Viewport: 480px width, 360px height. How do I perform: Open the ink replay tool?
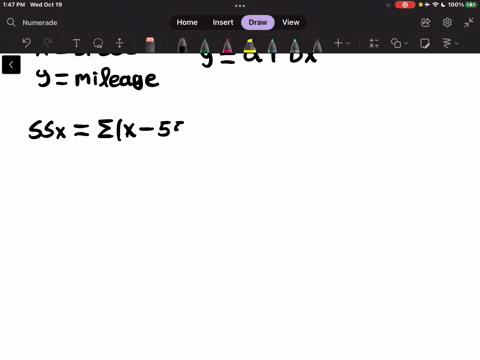[447, 43]
